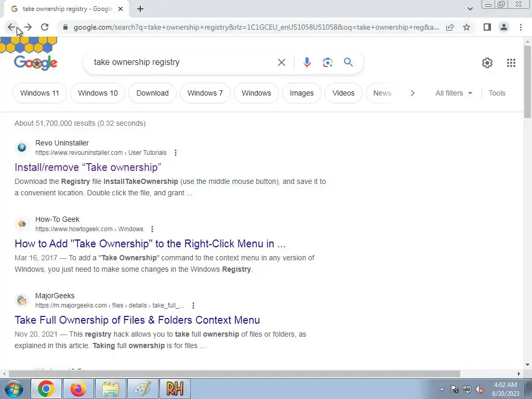Expand the All filters dropdown
The width and height of the screenshot is (532, 399).
[454, 93]
